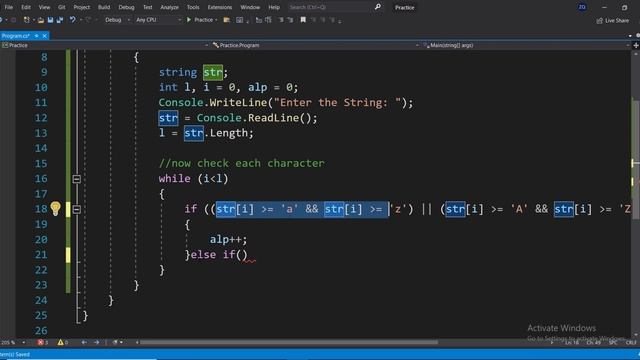Click the while keyword on line 16
The width and height of the screenshot is (640, 360).
tap(174, 179)
